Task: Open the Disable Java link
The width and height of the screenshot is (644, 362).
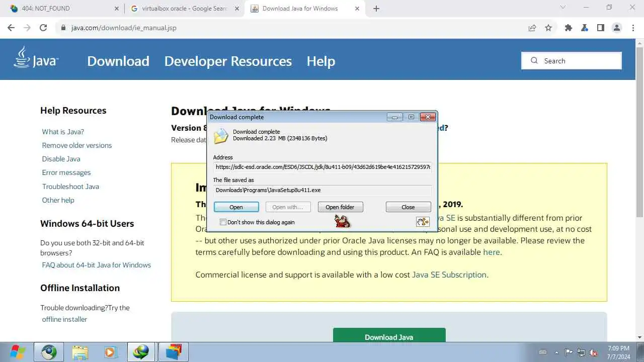Action: [61, 159]
